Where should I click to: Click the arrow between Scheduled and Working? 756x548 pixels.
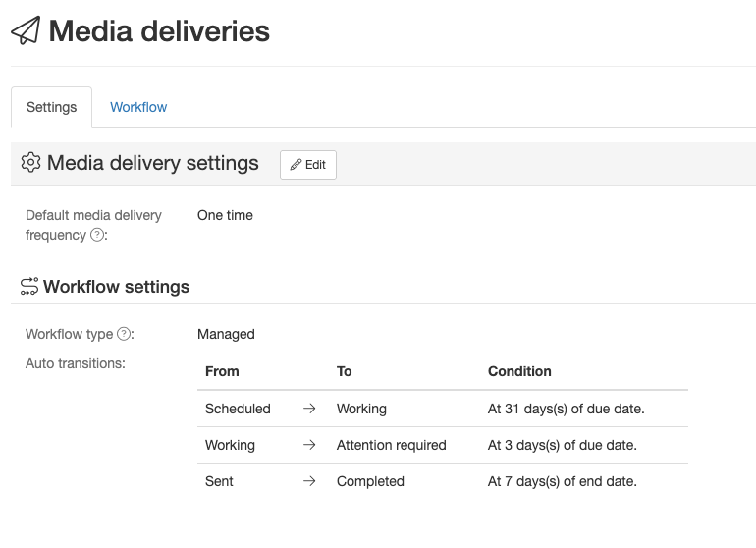309,409
